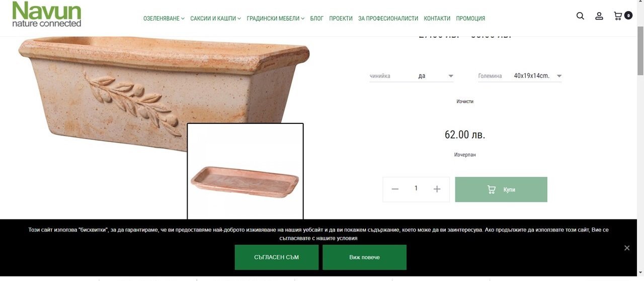Click the Navun nature connected logo
644x281 pixels.
pyautogui.click(x=47, y=14)
